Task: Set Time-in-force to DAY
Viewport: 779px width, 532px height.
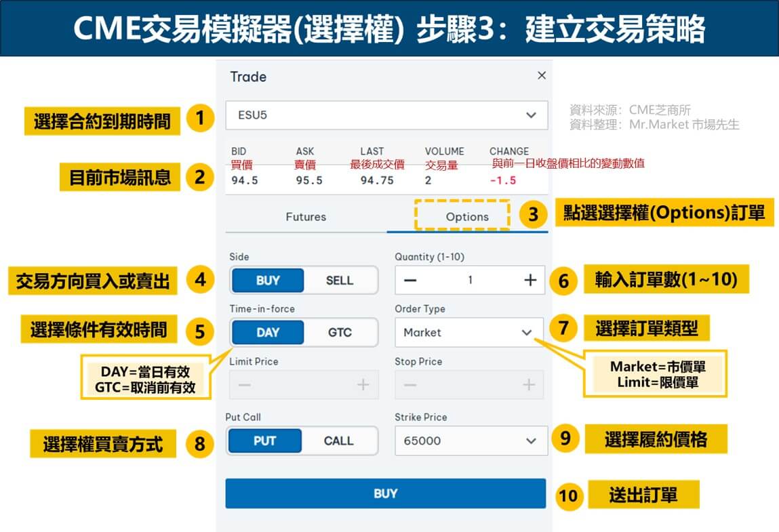Action: (268, 333)
